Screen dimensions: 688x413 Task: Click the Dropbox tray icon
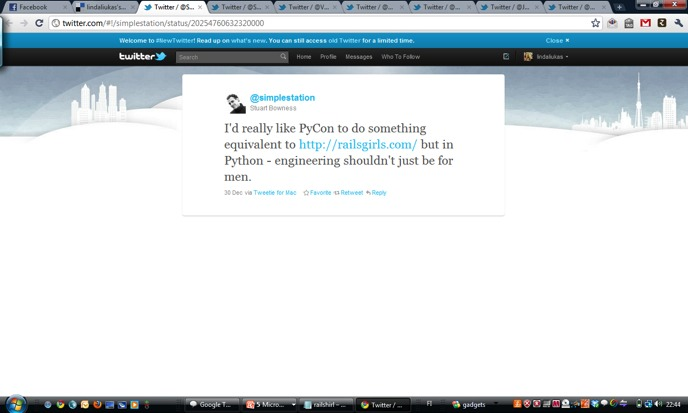(595, 404)
